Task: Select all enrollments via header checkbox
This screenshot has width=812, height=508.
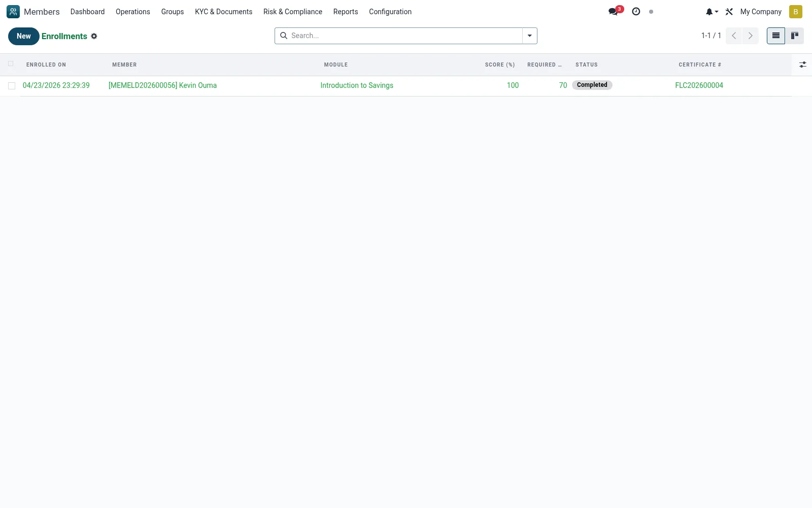Action: 11,63
